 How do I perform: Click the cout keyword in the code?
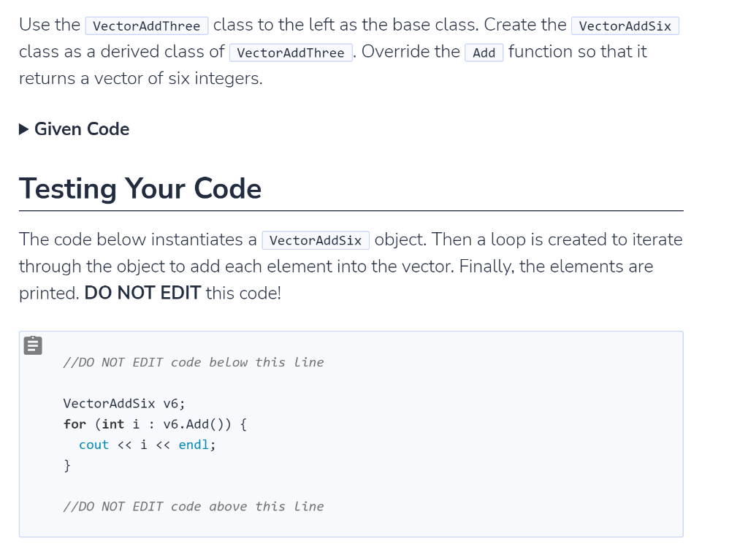[93, 445]
